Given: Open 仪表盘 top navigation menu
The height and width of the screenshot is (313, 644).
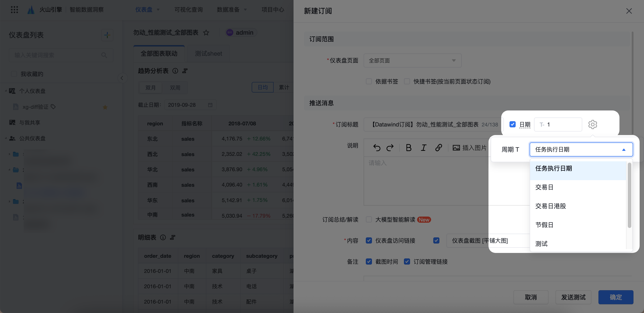Looking at the screenshot, I should pos(147,9).
